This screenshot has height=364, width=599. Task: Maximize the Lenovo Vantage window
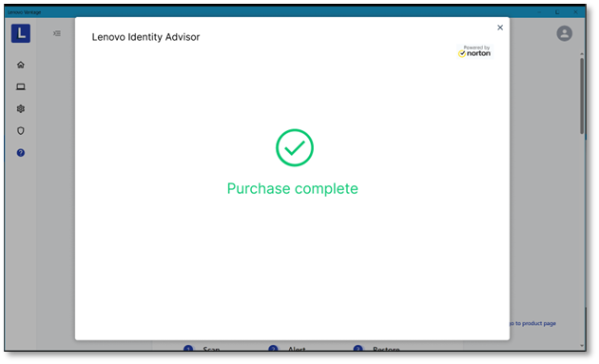point(557,12)
